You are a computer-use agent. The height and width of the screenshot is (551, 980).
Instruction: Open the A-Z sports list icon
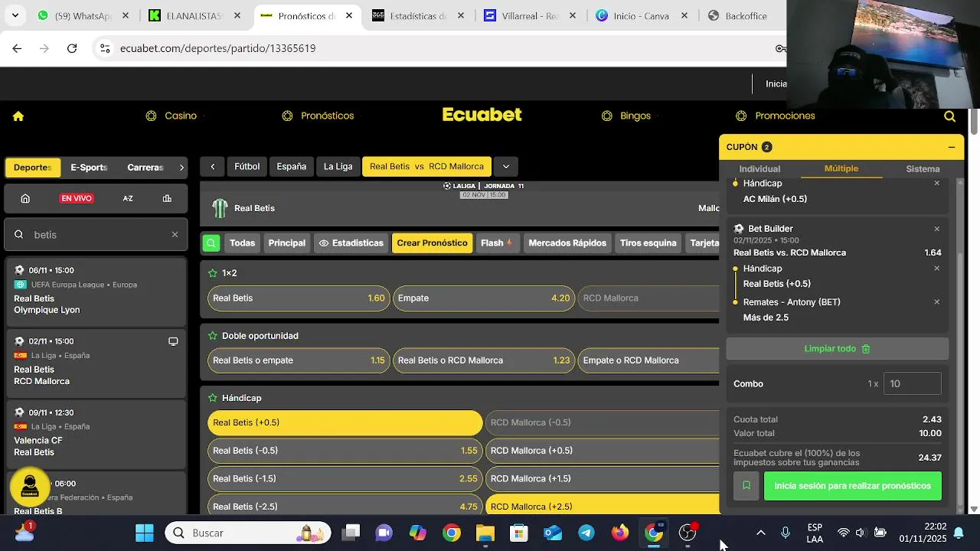pyautogui.click(x=128, y=198)
